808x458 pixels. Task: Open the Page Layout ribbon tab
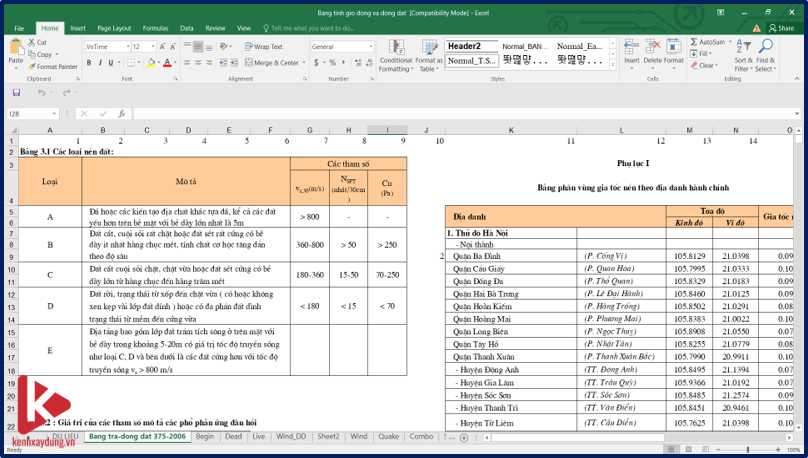(x=113, y=28)
